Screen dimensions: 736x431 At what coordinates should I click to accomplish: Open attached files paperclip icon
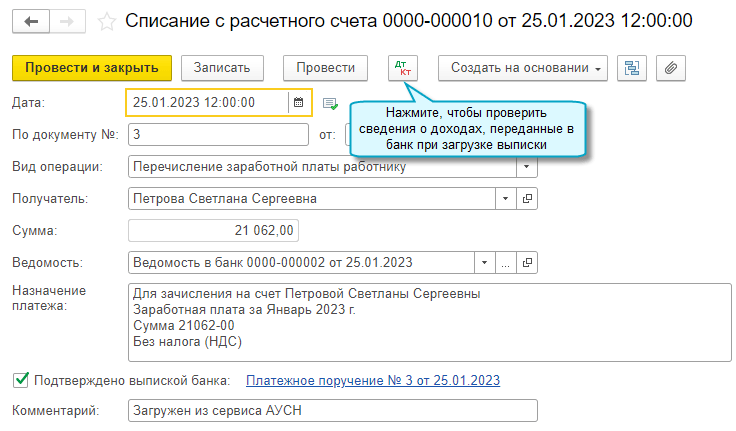pyautogui.click(x=671, y=68)
